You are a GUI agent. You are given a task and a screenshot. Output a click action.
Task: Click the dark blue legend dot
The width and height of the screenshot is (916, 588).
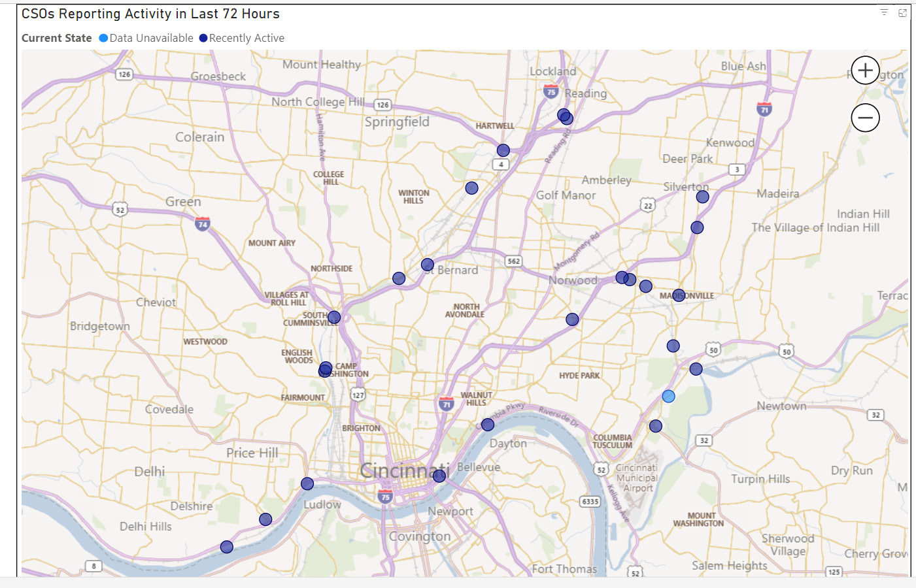point(203,38)
